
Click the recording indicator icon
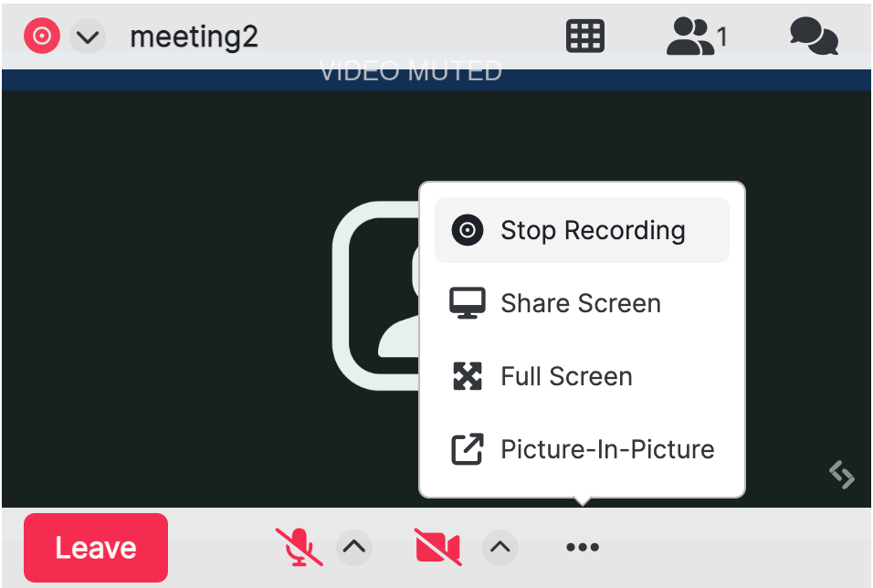point(41,35)
